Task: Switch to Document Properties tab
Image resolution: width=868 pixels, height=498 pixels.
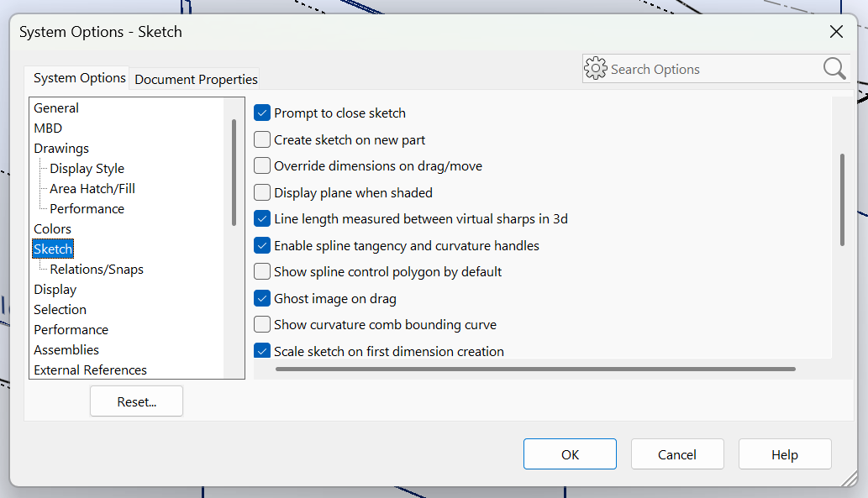Action: pyautogui.click(x=196, y=79)
